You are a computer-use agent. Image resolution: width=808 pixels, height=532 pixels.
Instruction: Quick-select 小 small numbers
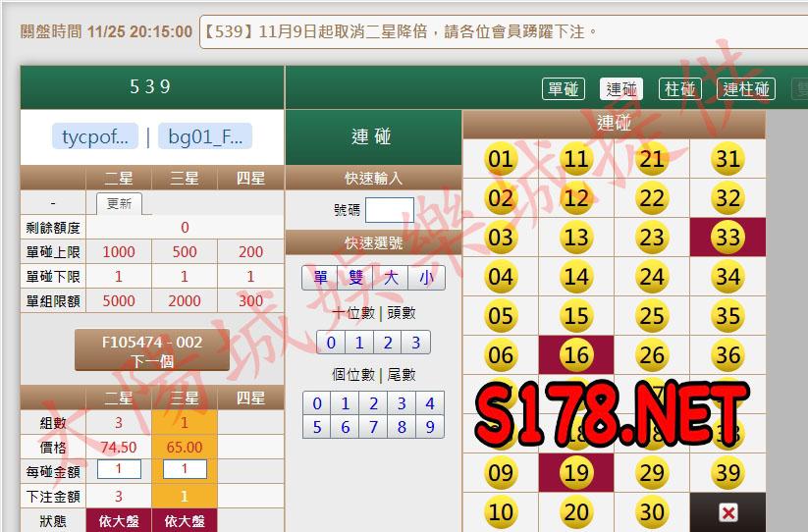[426, 278]
